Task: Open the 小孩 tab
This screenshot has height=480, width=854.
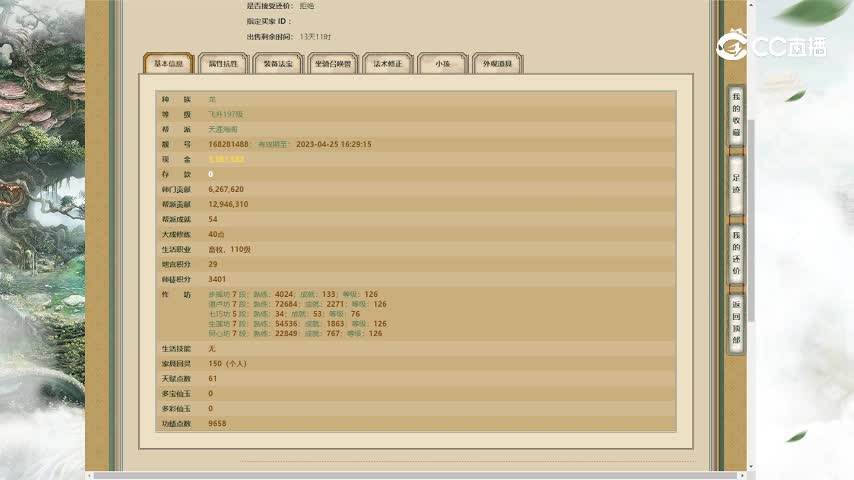Action: [442, 63]
